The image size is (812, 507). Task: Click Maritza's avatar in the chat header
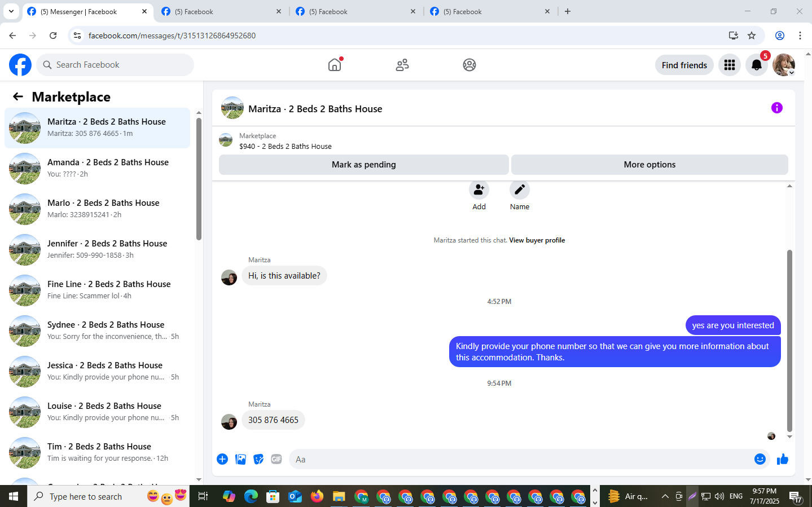232,108
